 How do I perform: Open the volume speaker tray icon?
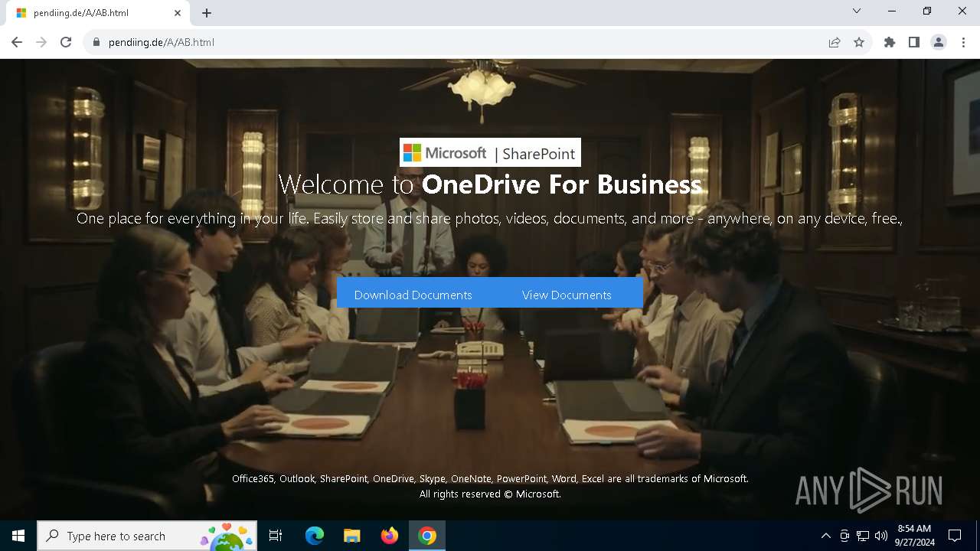tap(881, 536)
